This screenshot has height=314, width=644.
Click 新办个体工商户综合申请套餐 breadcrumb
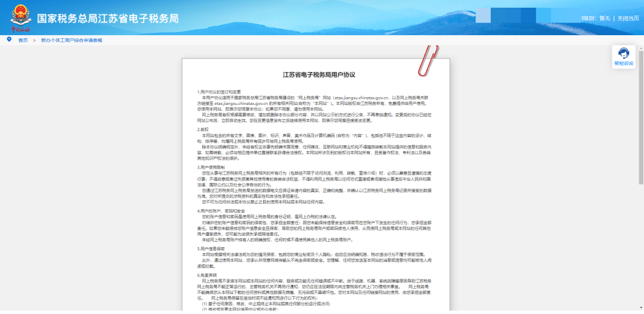point(72,41)
